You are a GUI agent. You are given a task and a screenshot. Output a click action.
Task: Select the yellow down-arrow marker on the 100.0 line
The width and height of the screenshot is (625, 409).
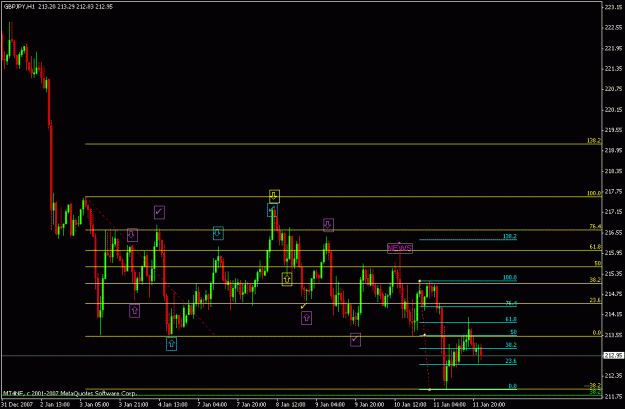(274, 196)
